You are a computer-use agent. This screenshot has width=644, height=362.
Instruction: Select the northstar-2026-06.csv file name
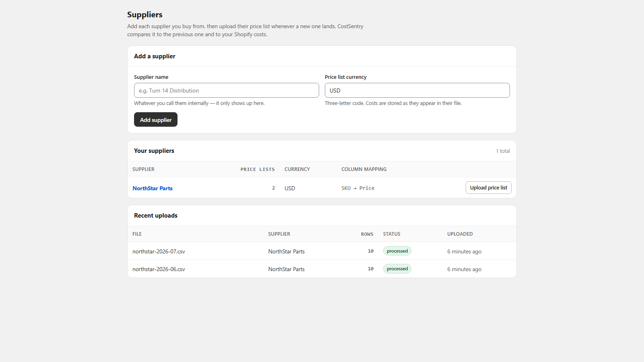coord(159,269)
